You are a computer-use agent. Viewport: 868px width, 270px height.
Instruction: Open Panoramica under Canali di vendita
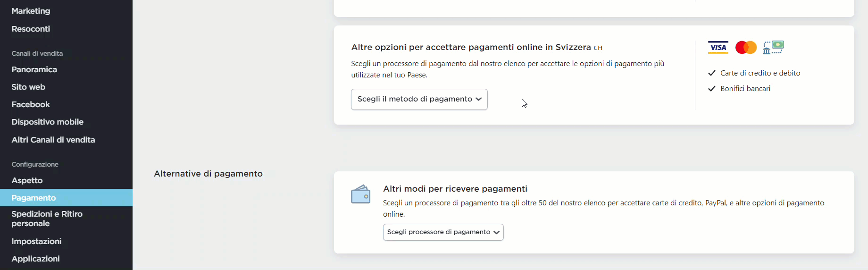tap(34, 69)
